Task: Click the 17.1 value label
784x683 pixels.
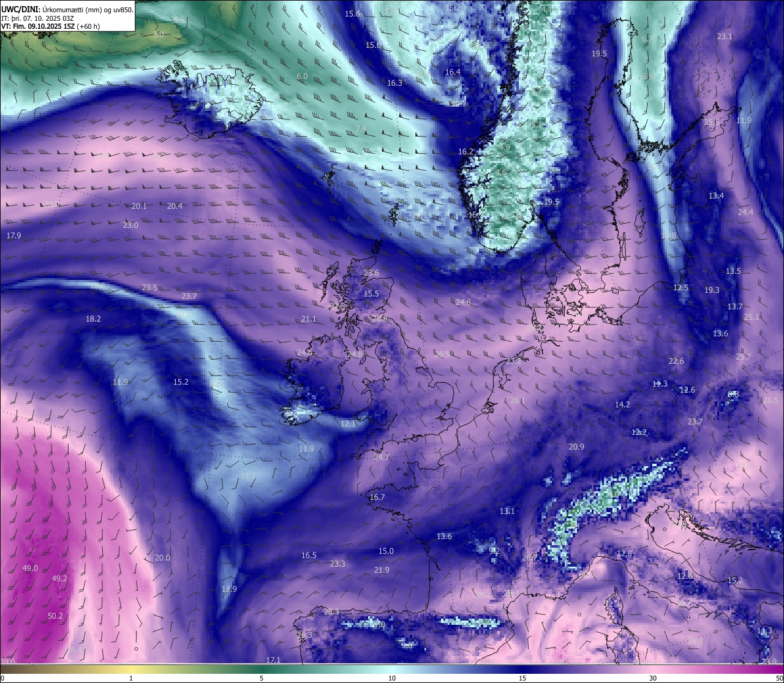Action: pos(273,660)
